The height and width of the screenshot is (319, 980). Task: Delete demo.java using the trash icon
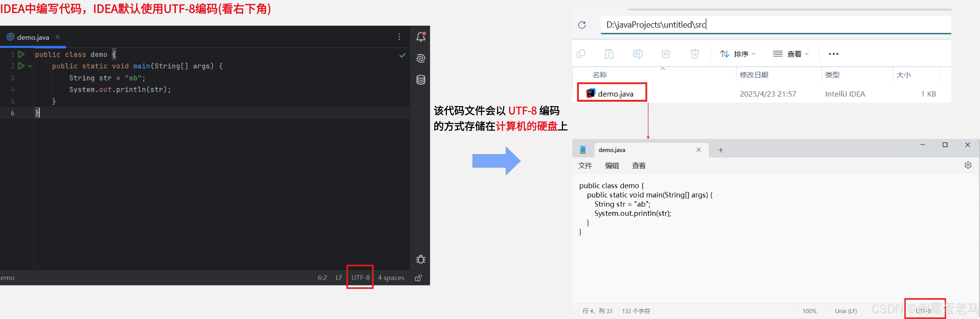(x=695, y=54)
